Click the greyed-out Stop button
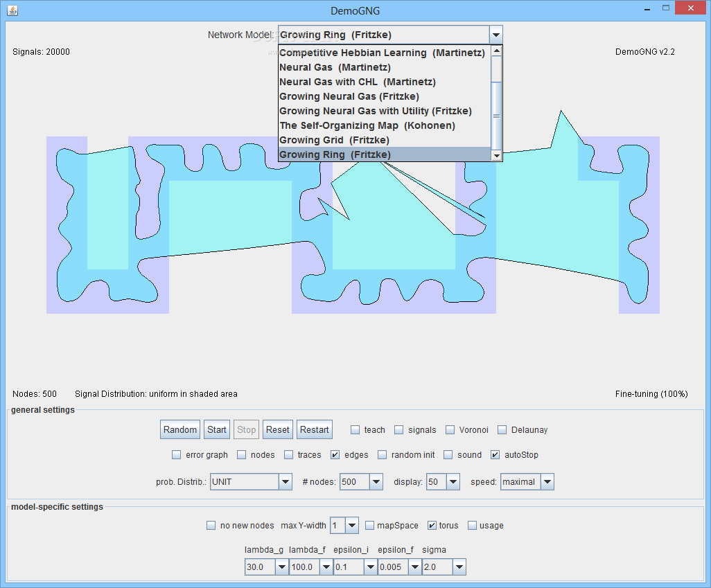This screenshot has height=588, width=711. [246, 429]
